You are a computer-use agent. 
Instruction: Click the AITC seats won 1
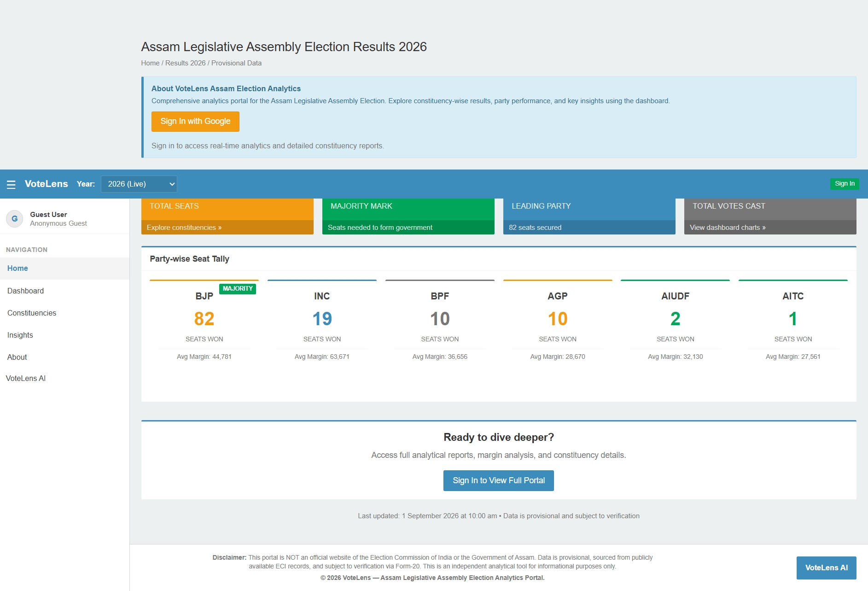(x=793, y=319)
